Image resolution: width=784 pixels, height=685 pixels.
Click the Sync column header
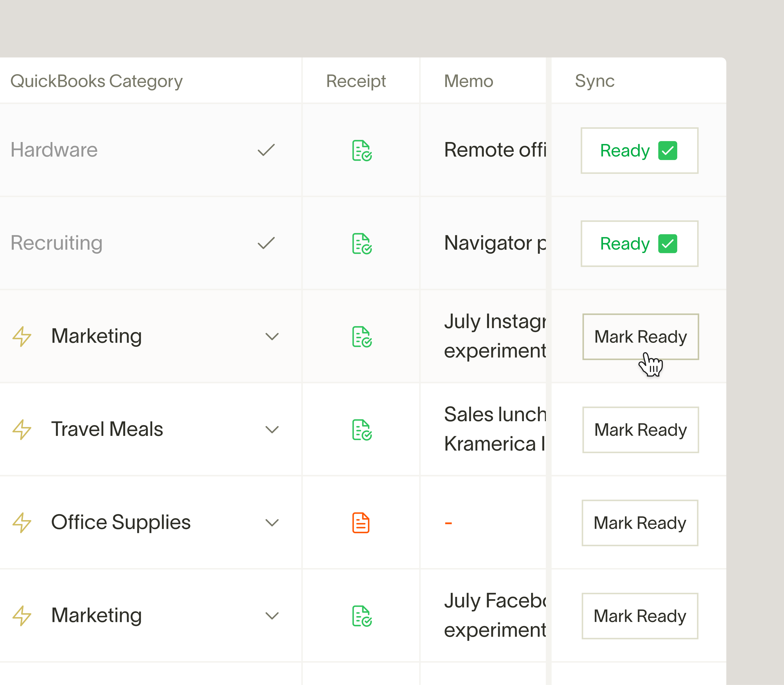pyautogui.click(x=595, y=81)
